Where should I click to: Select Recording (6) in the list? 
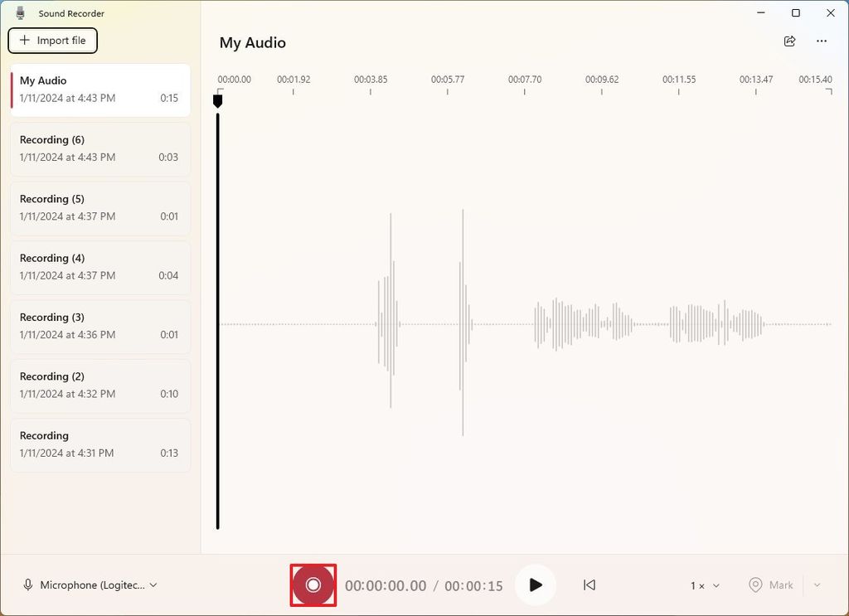99,149
